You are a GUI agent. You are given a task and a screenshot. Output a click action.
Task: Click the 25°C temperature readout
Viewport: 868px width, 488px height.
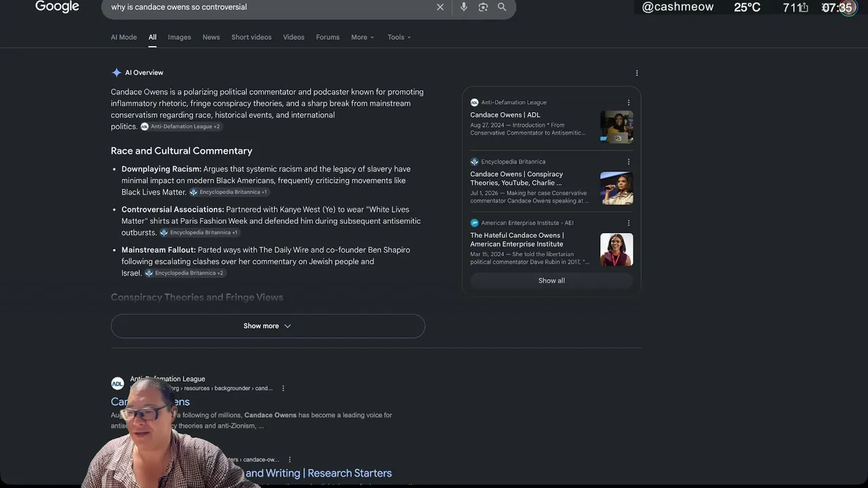[x=747, y=7]
